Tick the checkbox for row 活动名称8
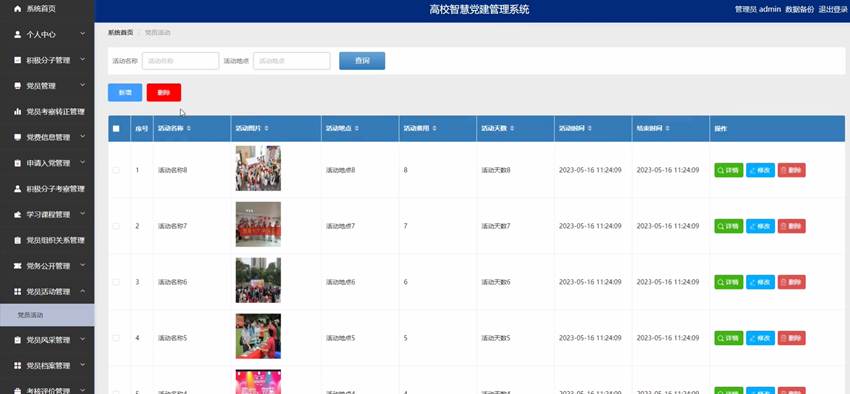850x394 pixels. [116, 170]
